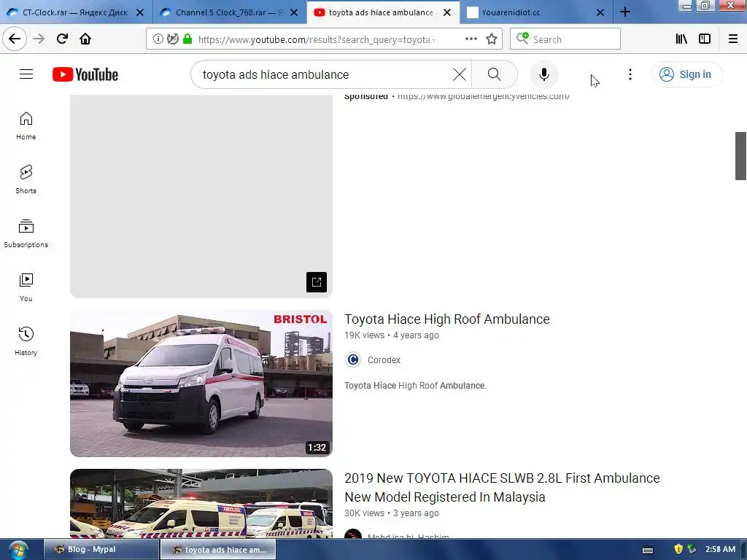
Task: Reload the page with the refresh icon
Action: pyautogui.click(x=62, y=39)
